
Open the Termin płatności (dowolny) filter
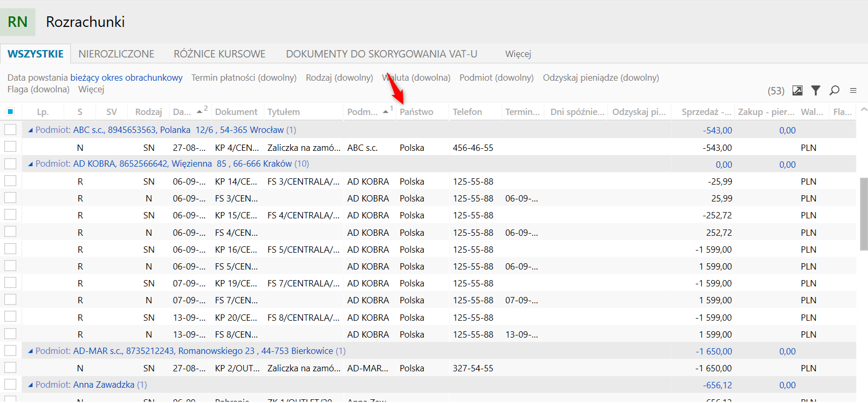(244, 78)
